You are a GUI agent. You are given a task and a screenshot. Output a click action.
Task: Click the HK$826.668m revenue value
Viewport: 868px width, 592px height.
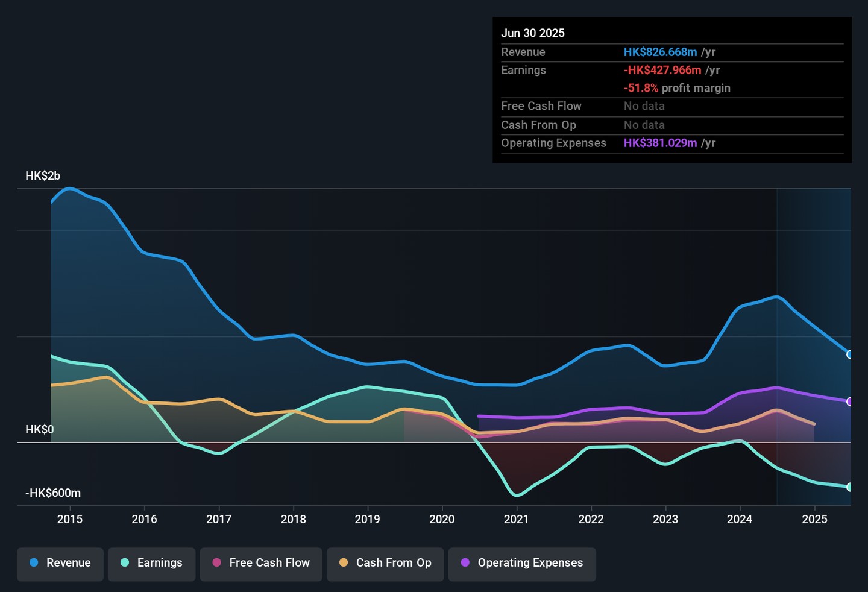[x=660, y=52]
